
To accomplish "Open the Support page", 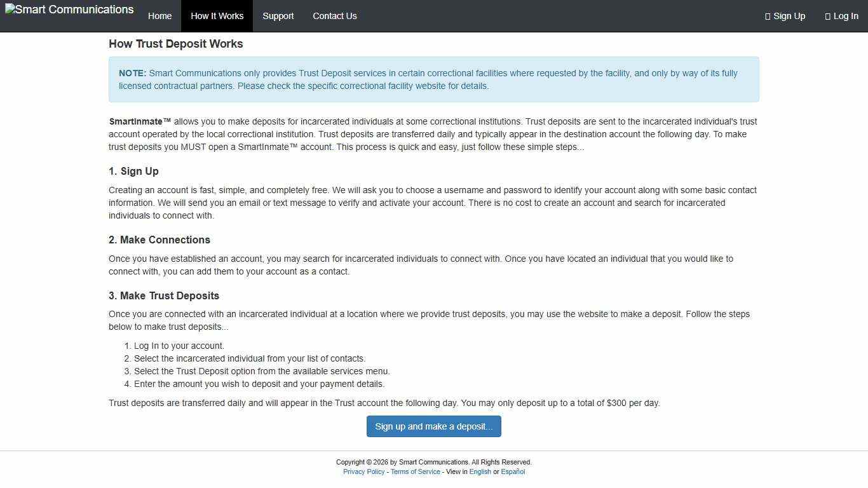I will [278, 16].
